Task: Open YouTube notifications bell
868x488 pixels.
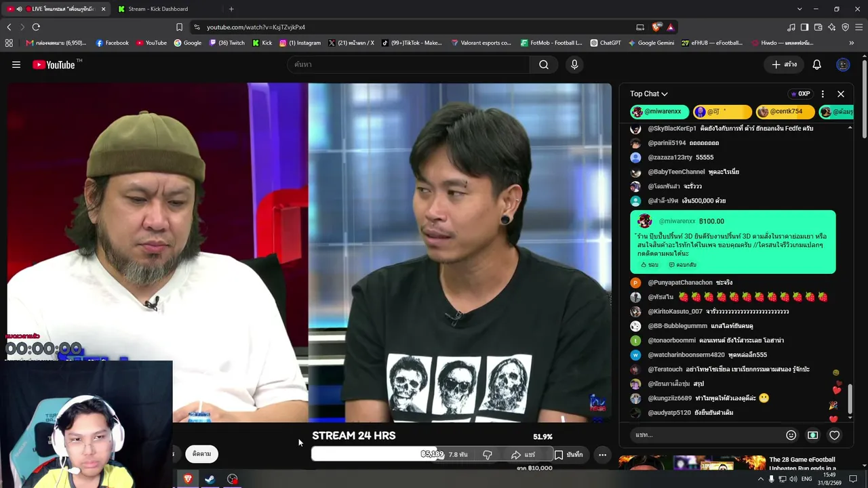Action: coord(816,64)
